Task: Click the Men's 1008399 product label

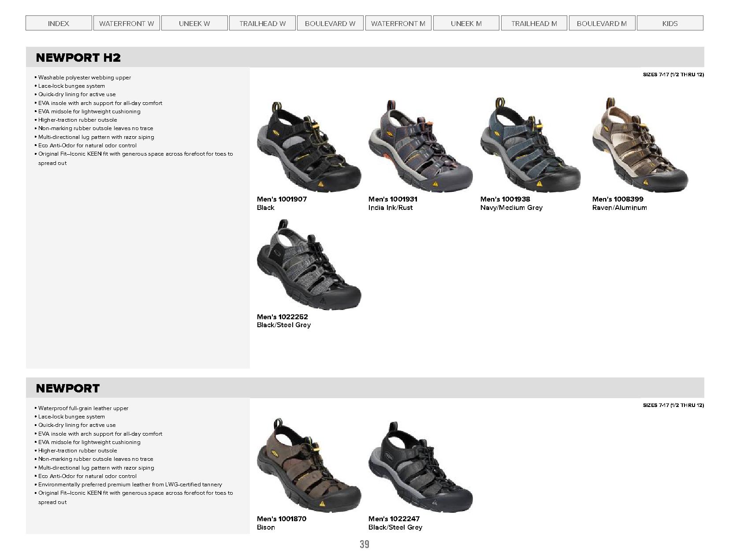Action: tap(617, 199)
